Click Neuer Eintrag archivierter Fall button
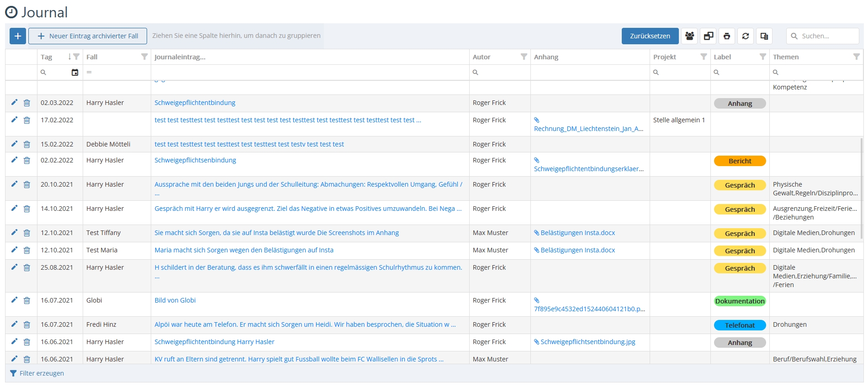This screenshot has height=387, width=868. pyautogui.click(x=88, y=36)
